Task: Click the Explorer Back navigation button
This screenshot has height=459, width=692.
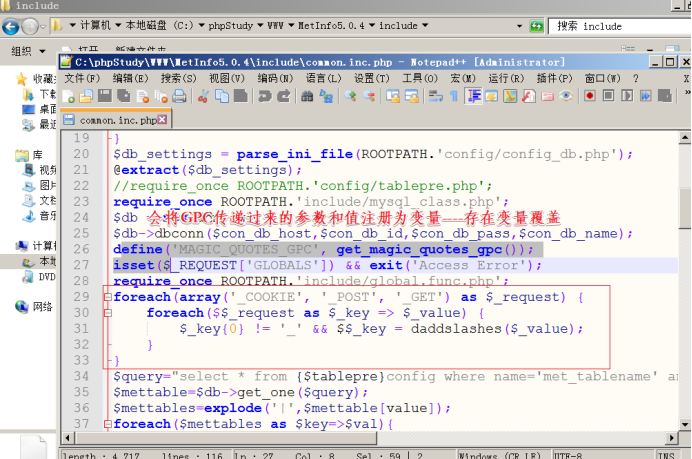Action: [11, 26]
